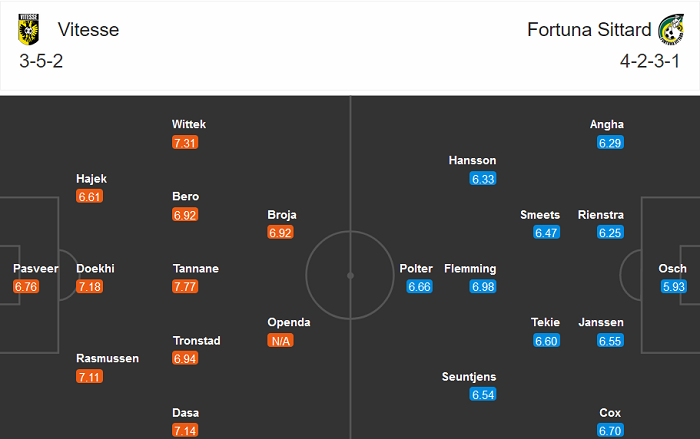The image size is (700, 439).
Task: Click player Angha's name
Action: (606, 124)
